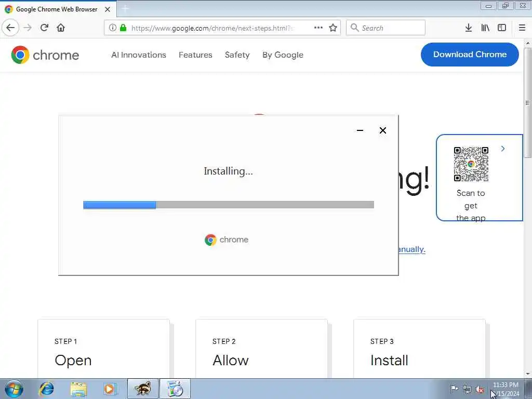Open the hamburger application menu
This screenshot has height=399, width=532.
pos(522,28)
